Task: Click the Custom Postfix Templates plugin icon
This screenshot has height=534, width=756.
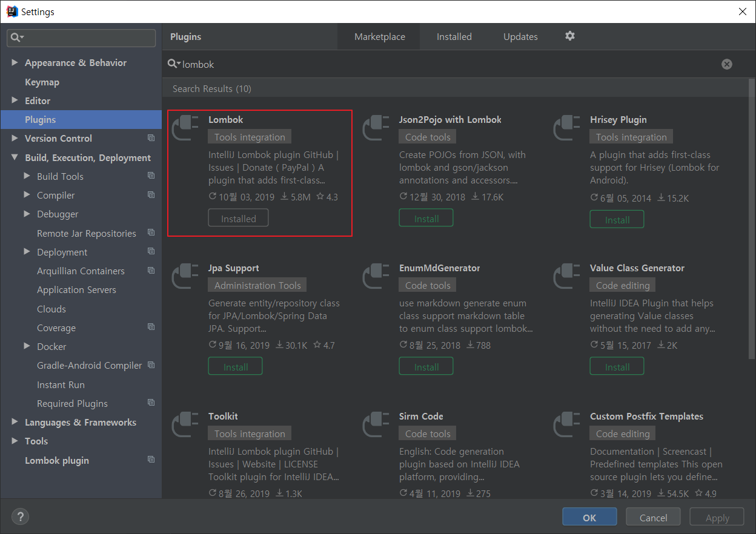Action: [x=567, y=425]
